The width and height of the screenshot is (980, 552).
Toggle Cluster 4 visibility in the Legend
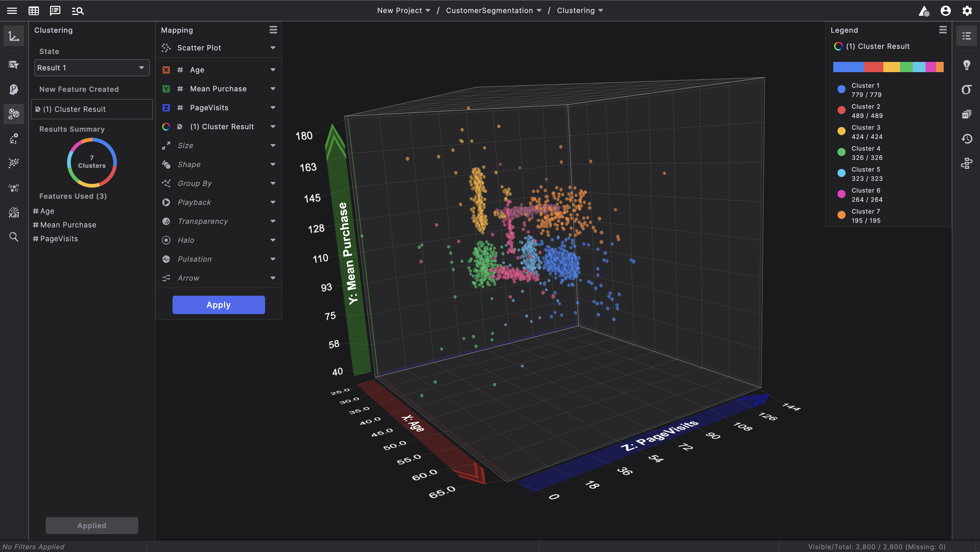tap(841, 152)
